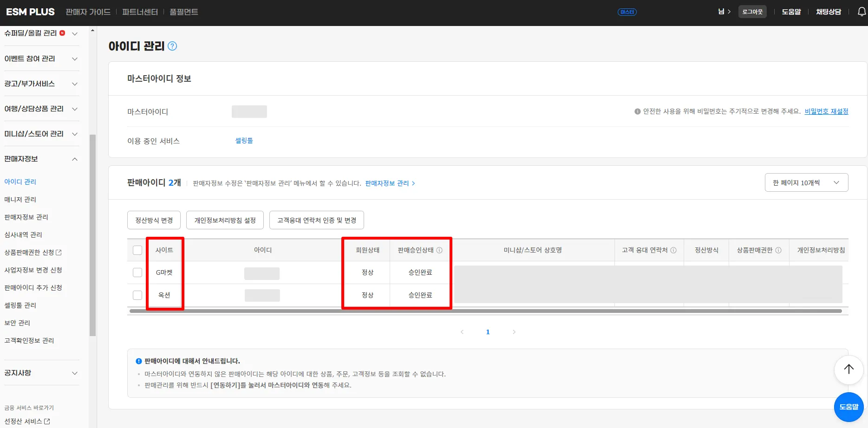Screen dimensions: 868x428
Task: Click the external link icon beside 상품판매권한 신청
Action: (x=59, y=253)
